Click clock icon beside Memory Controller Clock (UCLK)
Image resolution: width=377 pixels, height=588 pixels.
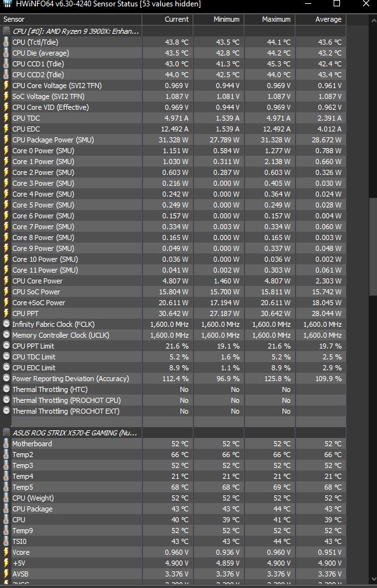click(6, 335)
